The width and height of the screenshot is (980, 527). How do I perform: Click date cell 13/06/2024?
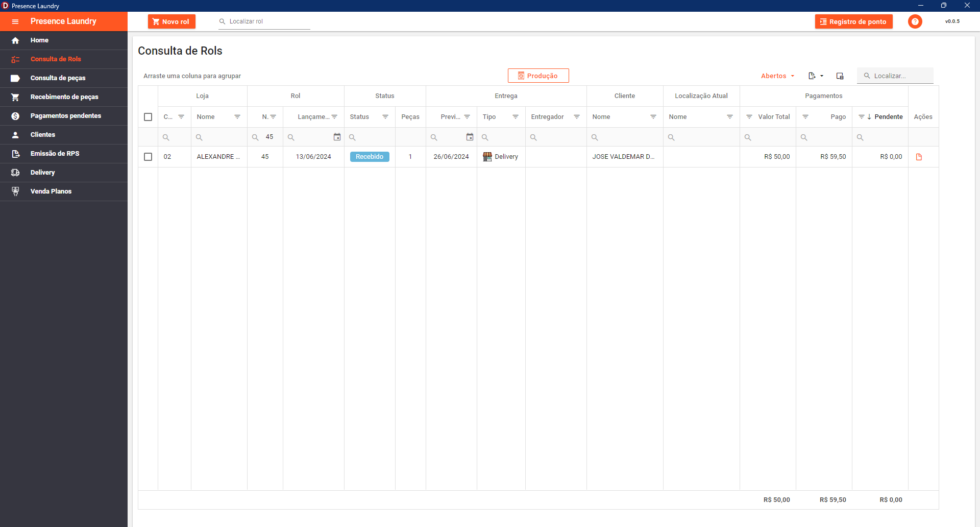[313, 157]
